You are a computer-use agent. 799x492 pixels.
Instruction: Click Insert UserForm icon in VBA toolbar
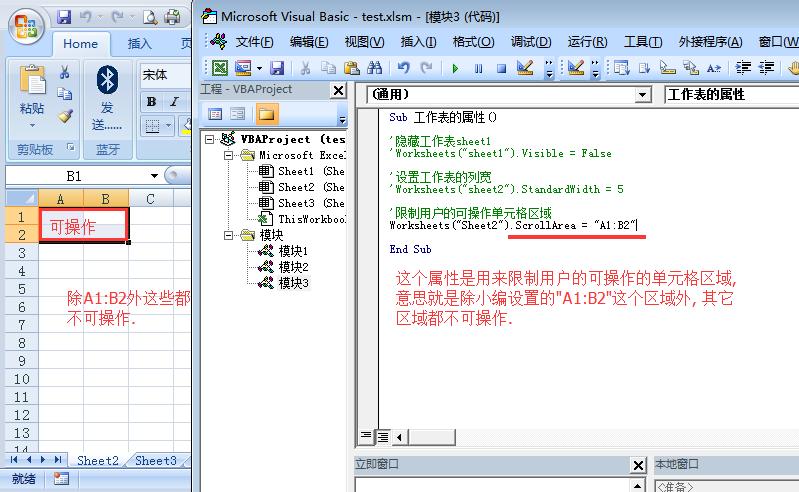pos(243,68)
